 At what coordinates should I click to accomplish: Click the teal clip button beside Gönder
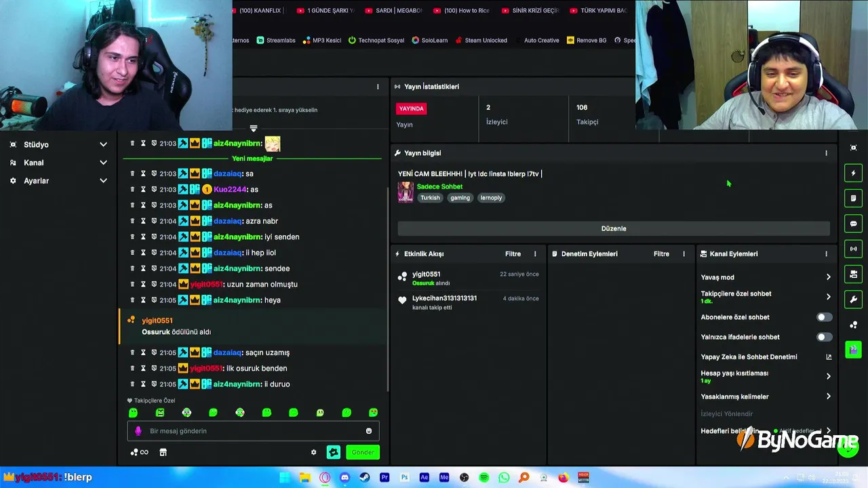click(333, 452)
